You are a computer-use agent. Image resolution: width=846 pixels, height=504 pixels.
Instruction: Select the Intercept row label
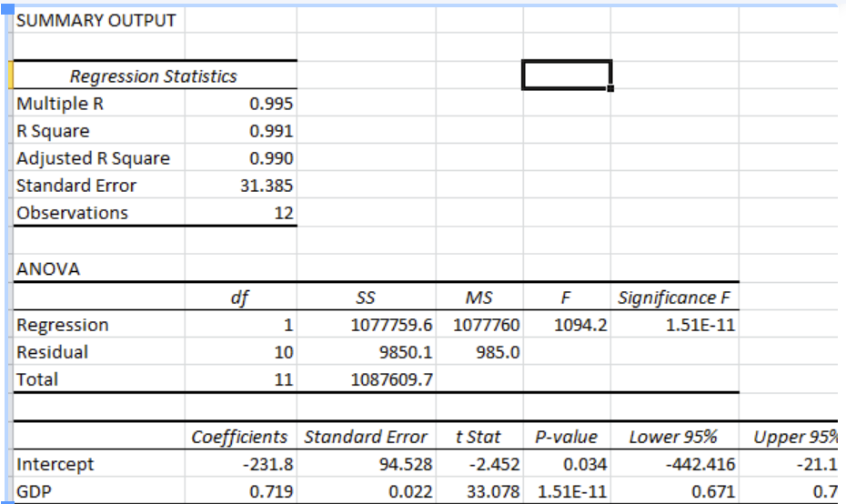[99, 464]
